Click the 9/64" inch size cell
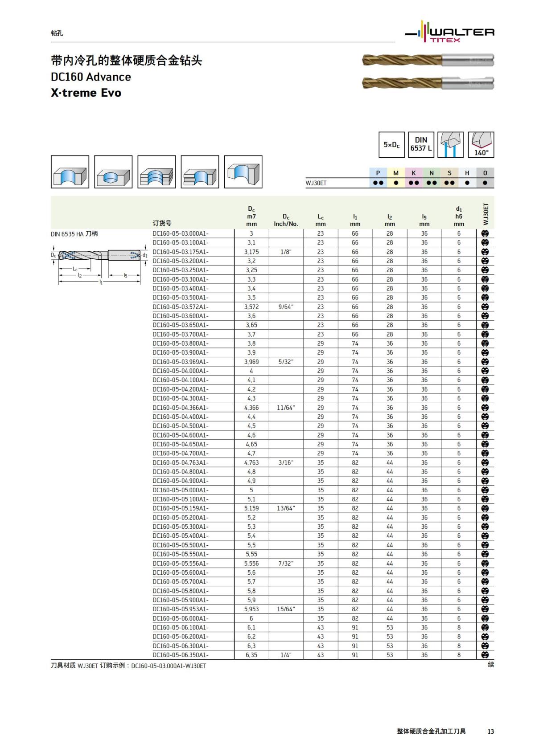The image size is (535, 756). 286,307
